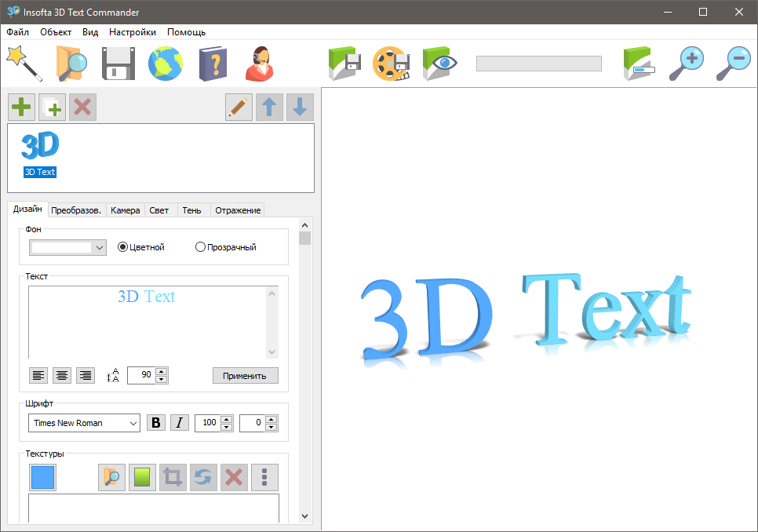Image resolution: width=758 pixels, height=532 pixels.
Task: Preview render with eye icon
Action: (439, 64)
